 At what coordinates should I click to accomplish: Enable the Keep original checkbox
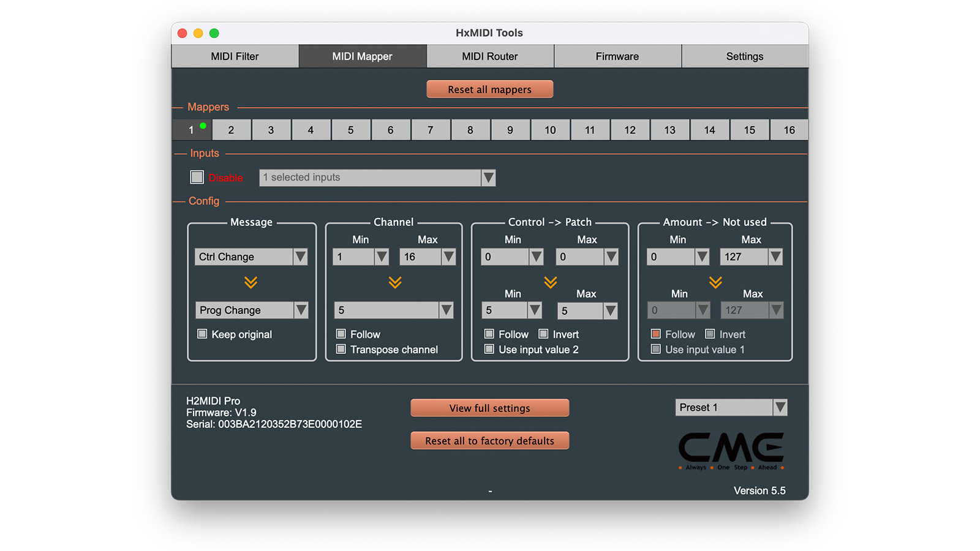(202, 334)
